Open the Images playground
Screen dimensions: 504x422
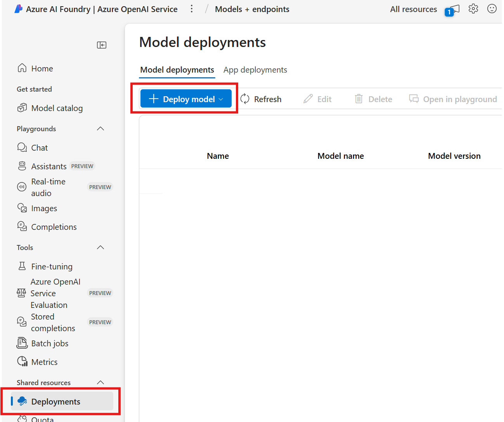(44, 208)
